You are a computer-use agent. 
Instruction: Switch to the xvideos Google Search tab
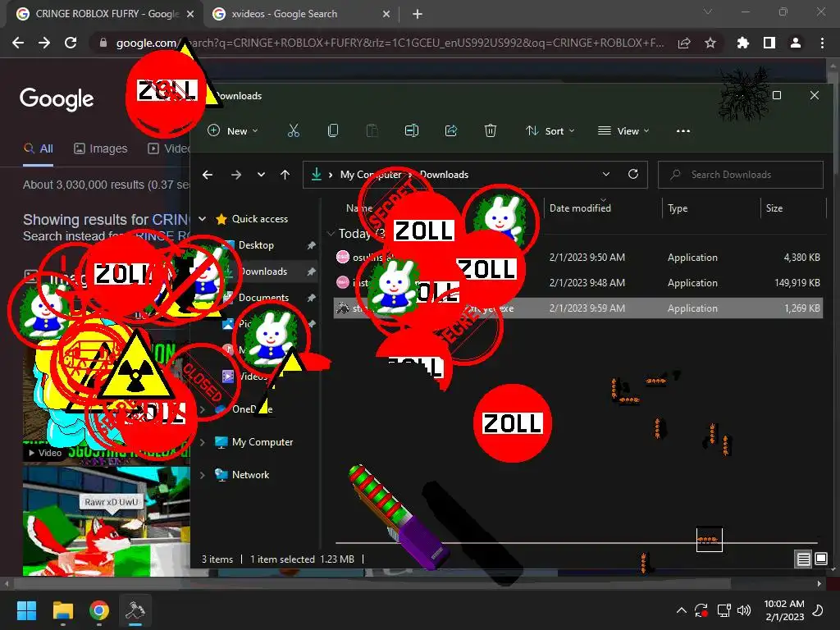(x=302, y=14)
